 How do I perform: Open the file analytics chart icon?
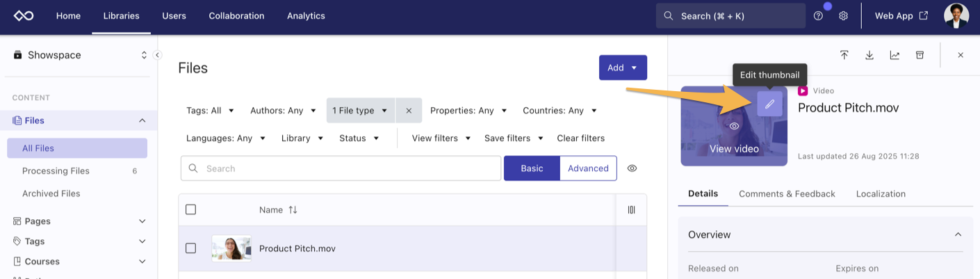point(895,55)
